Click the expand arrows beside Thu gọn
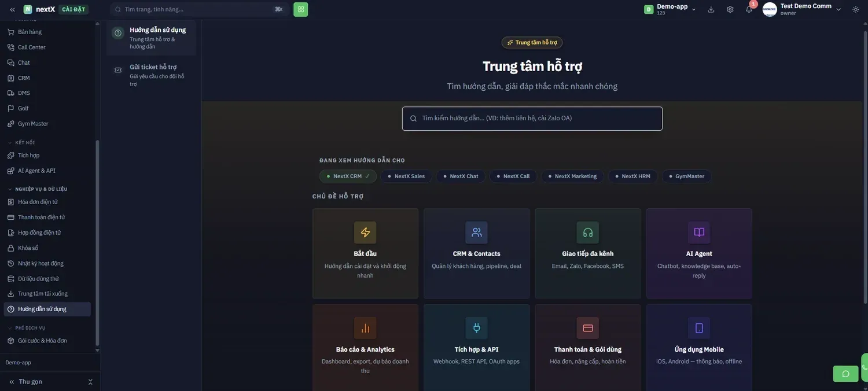This screenshot has height=391, width=868. (x=90, y=382)
